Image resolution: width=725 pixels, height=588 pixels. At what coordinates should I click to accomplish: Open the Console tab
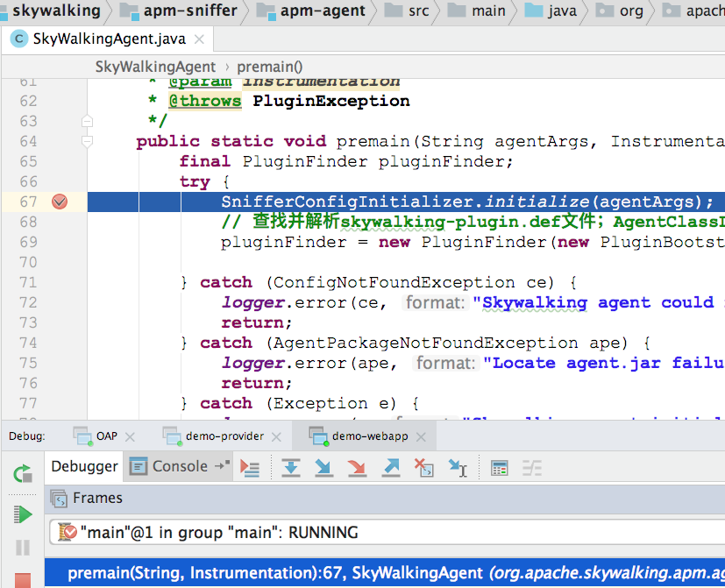(x=180, y=466)
